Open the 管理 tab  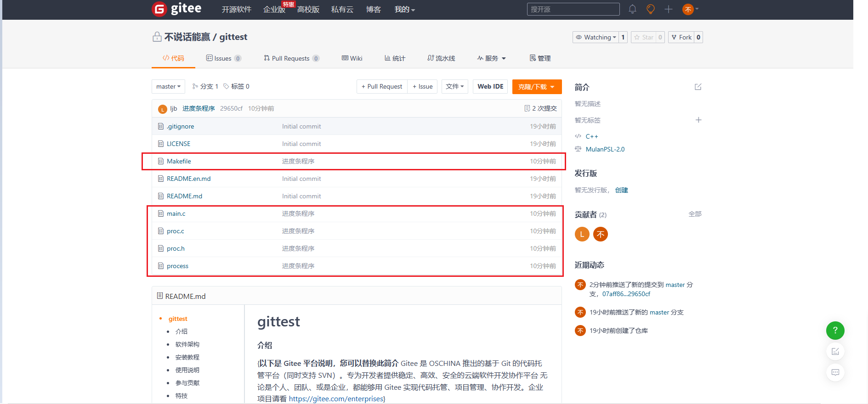pyautogui.click(x=540, y=58)
